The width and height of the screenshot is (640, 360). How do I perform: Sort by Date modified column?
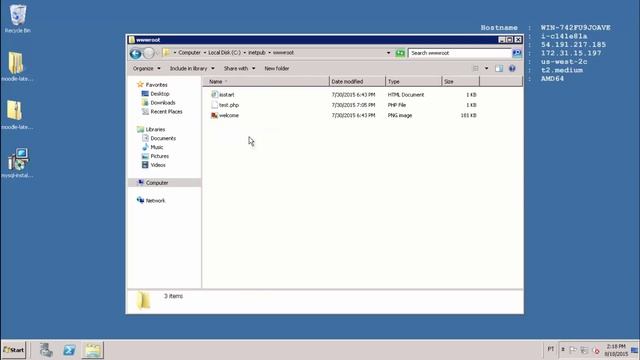point(357,82)
